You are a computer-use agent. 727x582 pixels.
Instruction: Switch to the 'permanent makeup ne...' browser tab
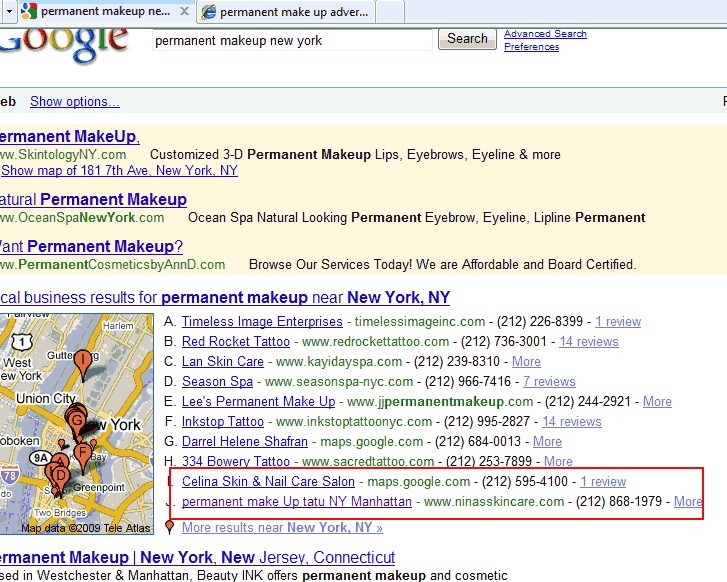point(106,11)
